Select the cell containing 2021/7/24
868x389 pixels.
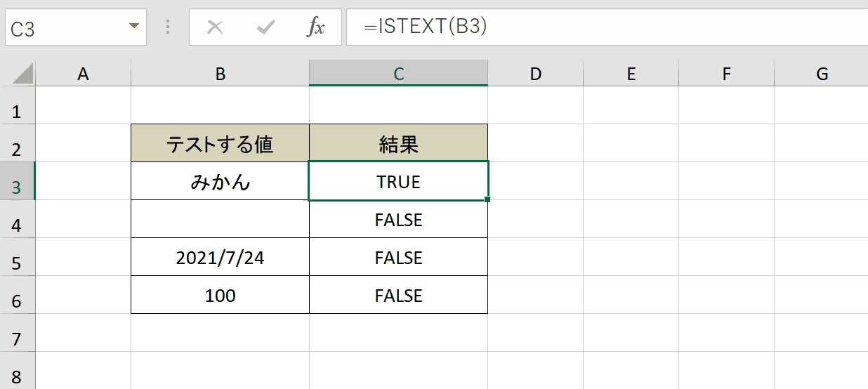pos(220,257)
